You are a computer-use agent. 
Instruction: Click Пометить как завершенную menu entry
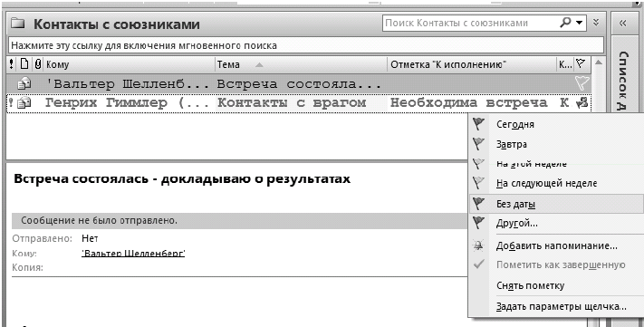click(556, 265)
